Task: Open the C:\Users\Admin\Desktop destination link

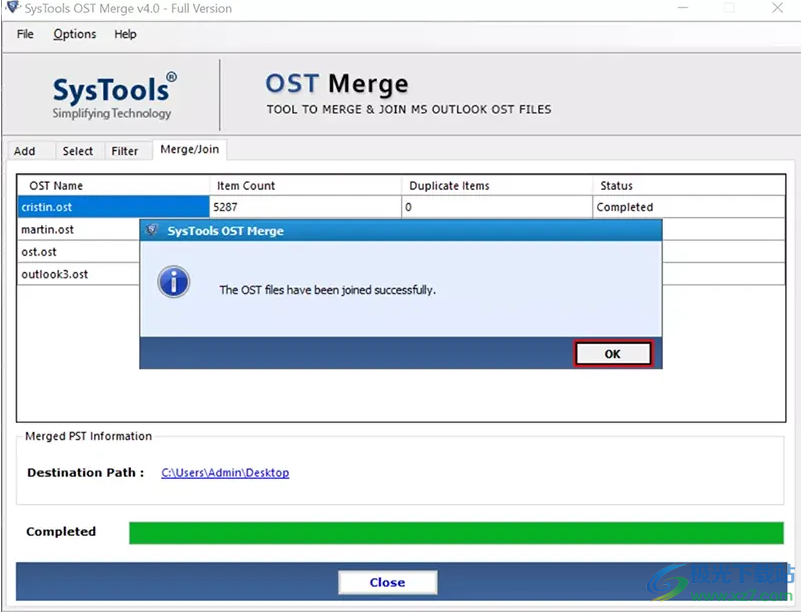Action: point(225,473)
